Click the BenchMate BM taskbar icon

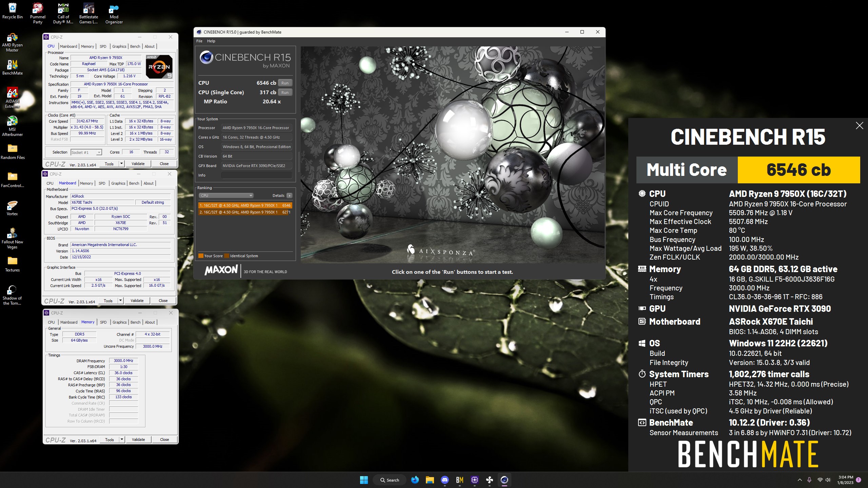460,480
